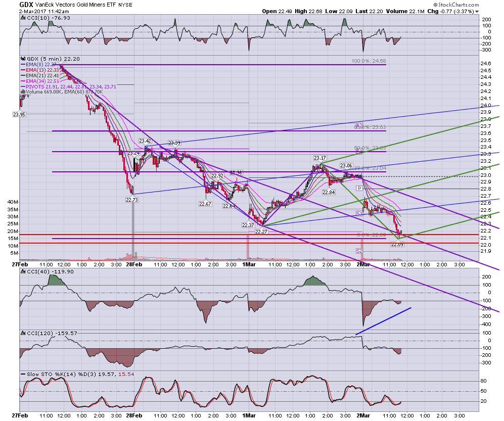
Task: Click the black line swatch before Slow STO
Action: pos(23,375)
